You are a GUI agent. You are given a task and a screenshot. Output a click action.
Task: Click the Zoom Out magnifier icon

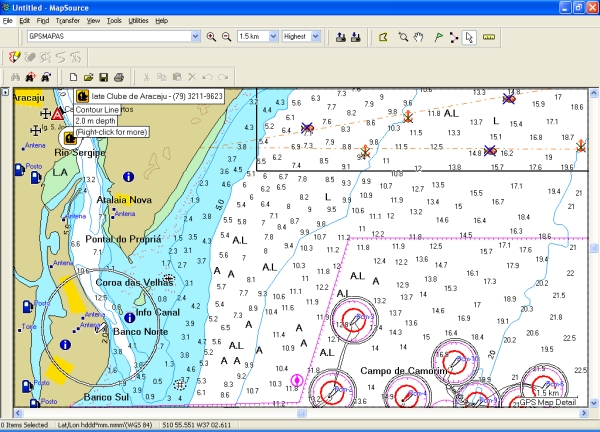click(225, 37)
